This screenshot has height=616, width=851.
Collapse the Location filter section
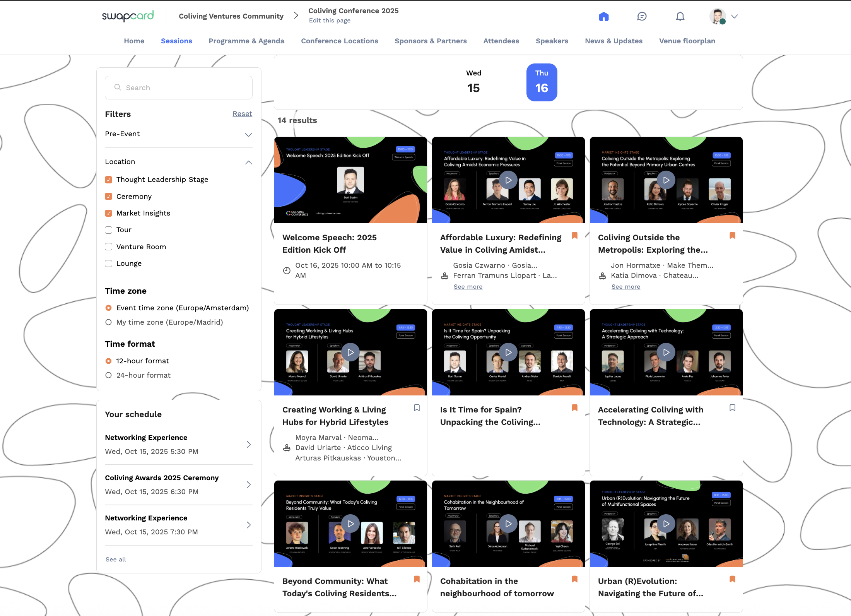(x=248, y=162)
